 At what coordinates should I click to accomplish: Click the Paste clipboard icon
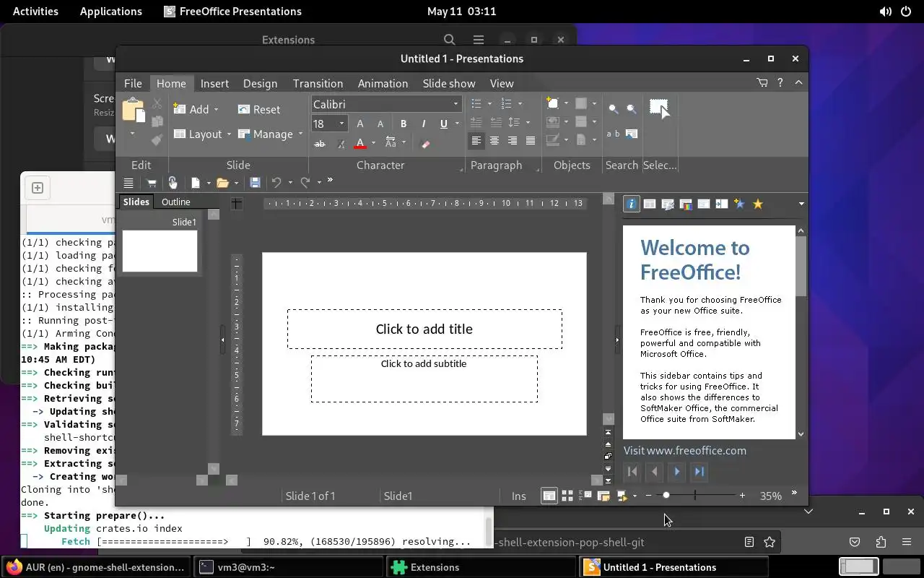point(134,111)
